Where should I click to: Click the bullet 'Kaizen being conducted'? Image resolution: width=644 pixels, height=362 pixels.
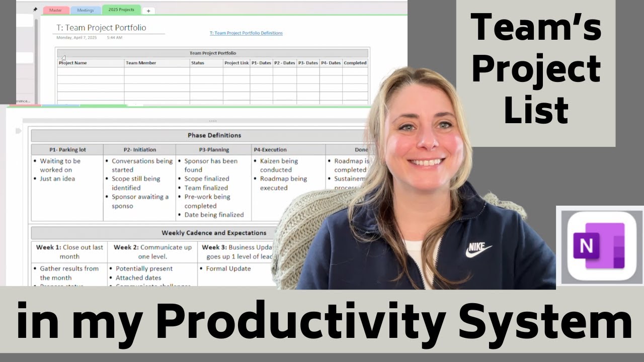(279, 165)
